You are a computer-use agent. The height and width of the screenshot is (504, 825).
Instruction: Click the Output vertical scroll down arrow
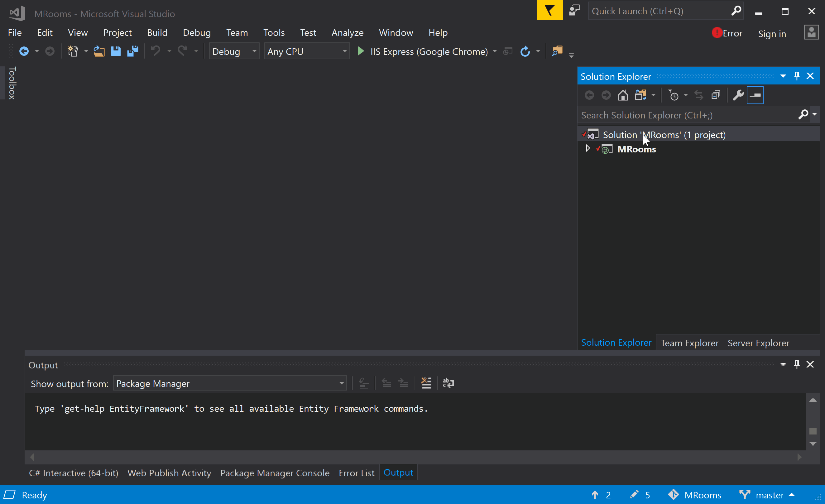point(813,444)
